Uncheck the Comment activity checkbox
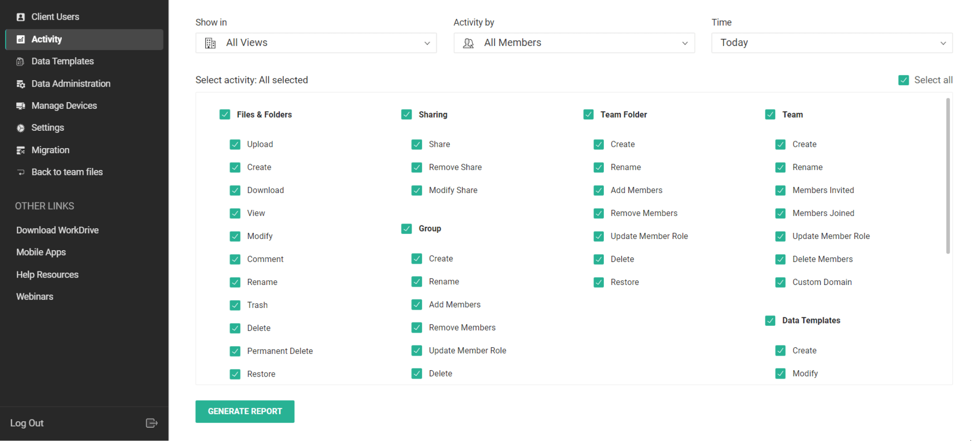 click(235, 259)
